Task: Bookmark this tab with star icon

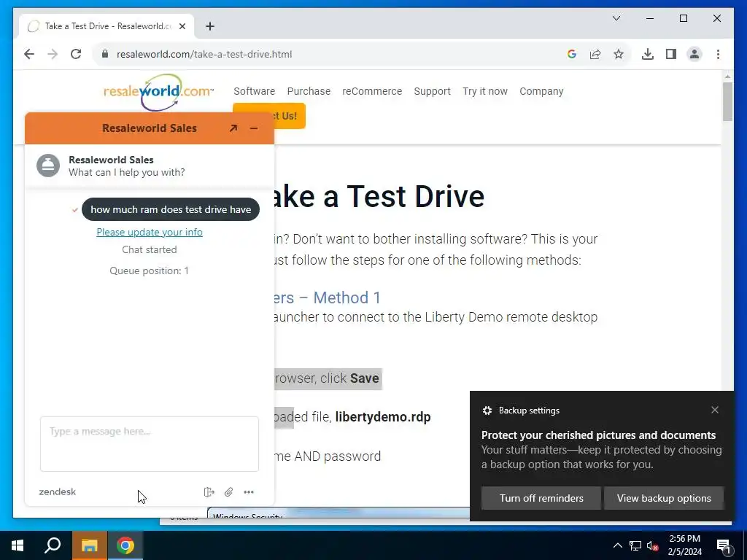Action: [619, 54]
